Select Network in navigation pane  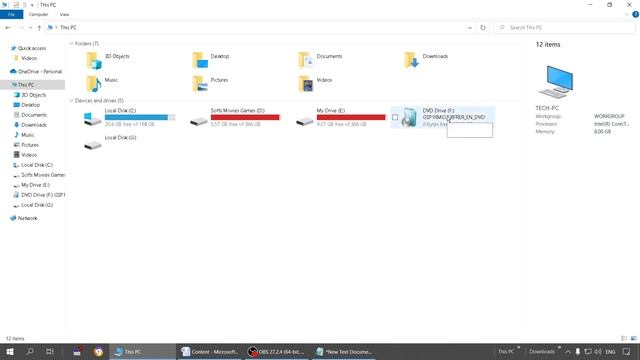(27, 218)
